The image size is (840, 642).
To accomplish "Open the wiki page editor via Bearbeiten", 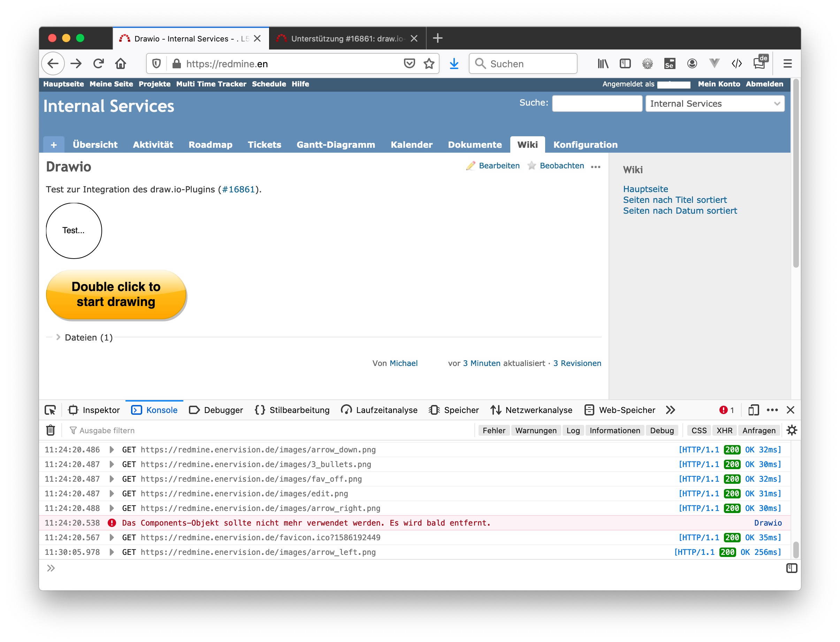I will tap(499, 166).
